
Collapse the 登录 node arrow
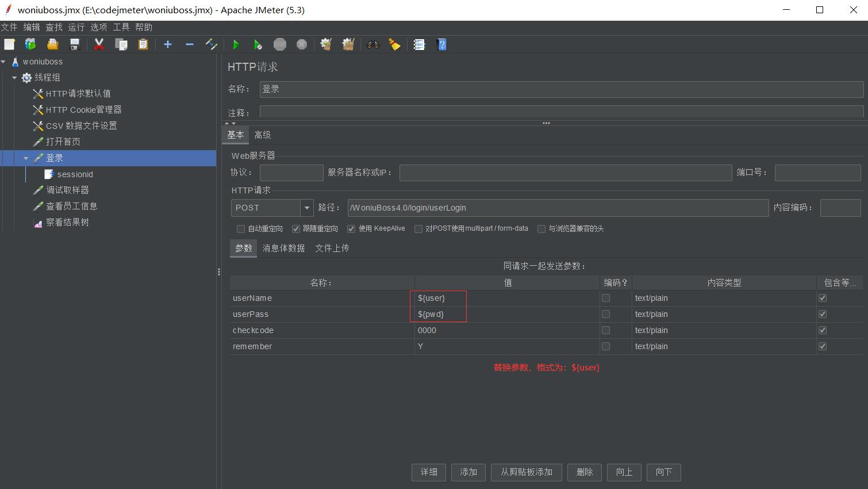coord(26,158)
